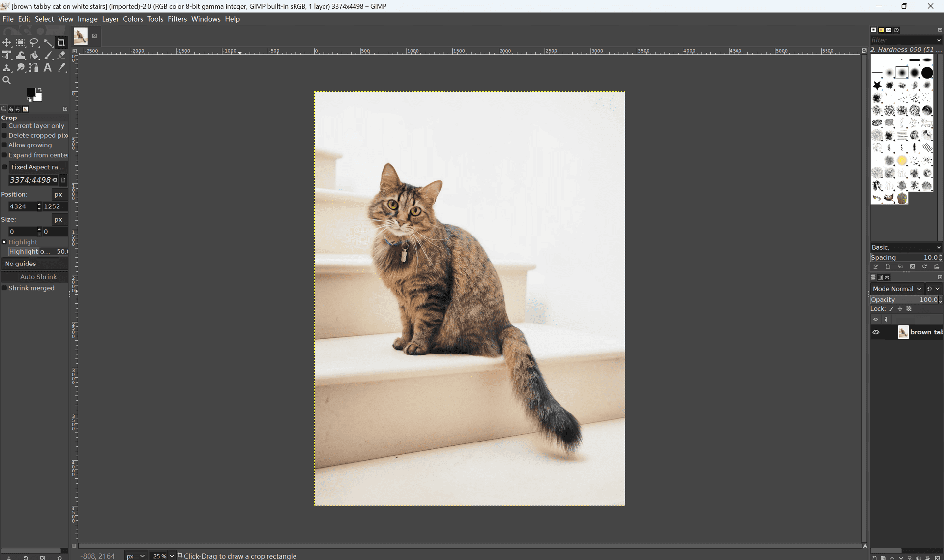Select the Eraser tool

click(61, 56)
